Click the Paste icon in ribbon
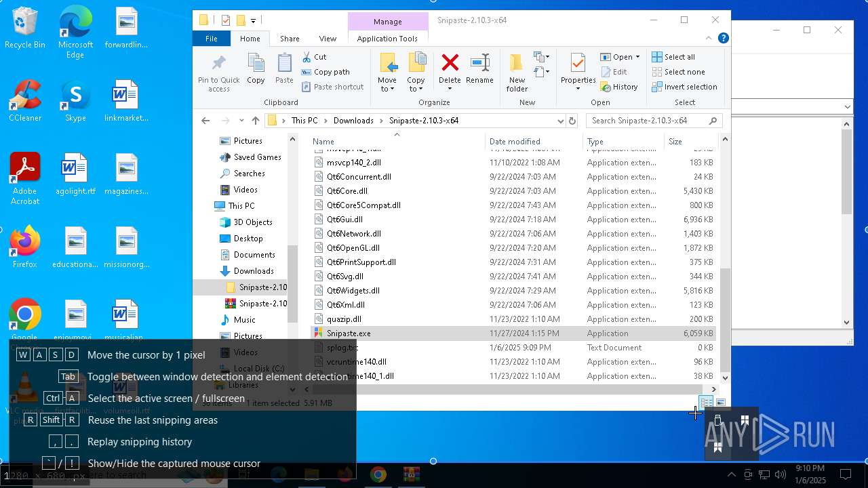Image resolution: width=868 pixels, height=488 pixels. point(284,69)
